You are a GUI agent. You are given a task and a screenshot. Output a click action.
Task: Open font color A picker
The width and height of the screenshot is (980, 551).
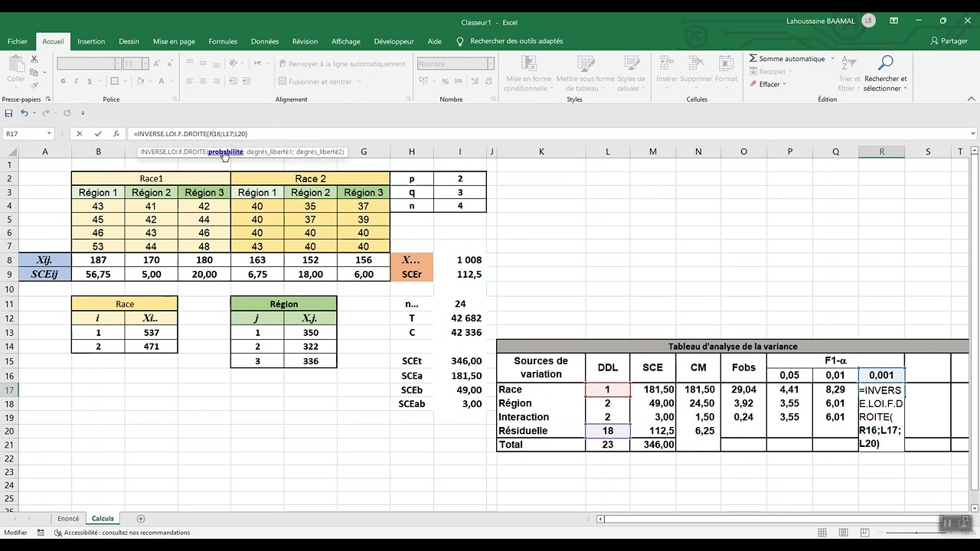[x=162, y=81]
